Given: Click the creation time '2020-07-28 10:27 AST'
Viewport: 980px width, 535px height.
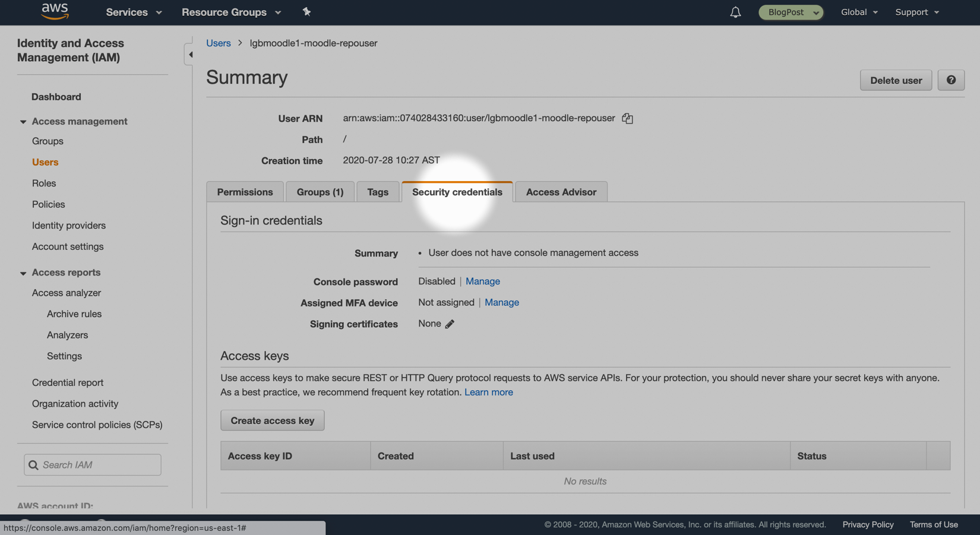Looking at the screenshot, I should click(391, 160).
